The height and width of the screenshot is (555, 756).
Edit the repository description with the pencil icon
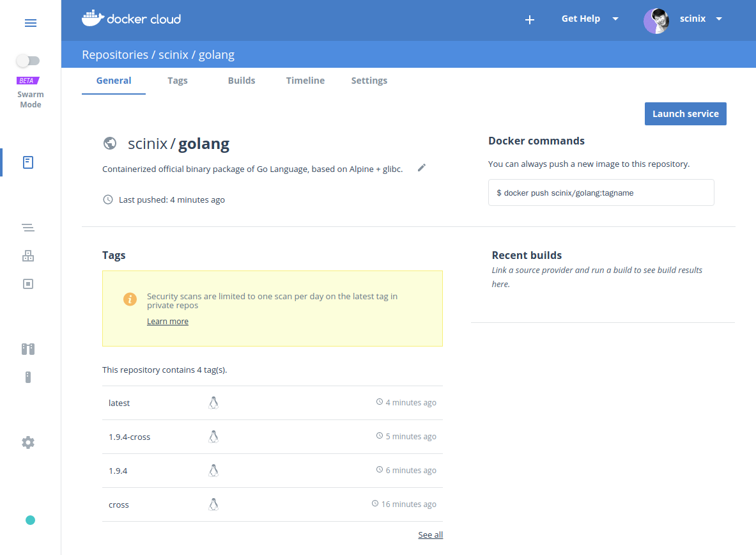coord(421,168)
